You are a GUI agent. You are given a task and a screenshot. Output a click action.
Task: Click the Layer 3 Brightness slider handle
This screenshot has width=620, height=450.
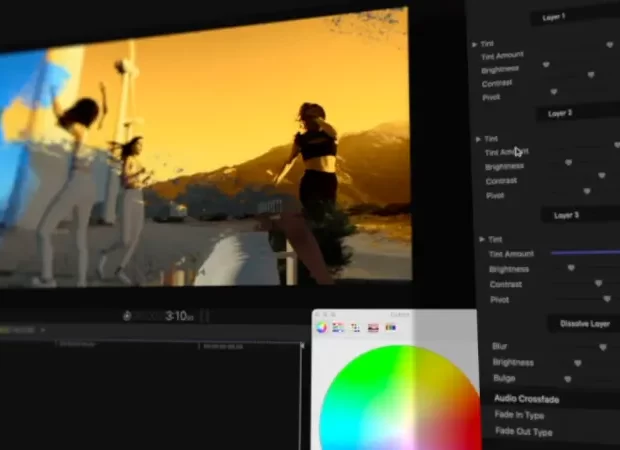click(571, 268)
